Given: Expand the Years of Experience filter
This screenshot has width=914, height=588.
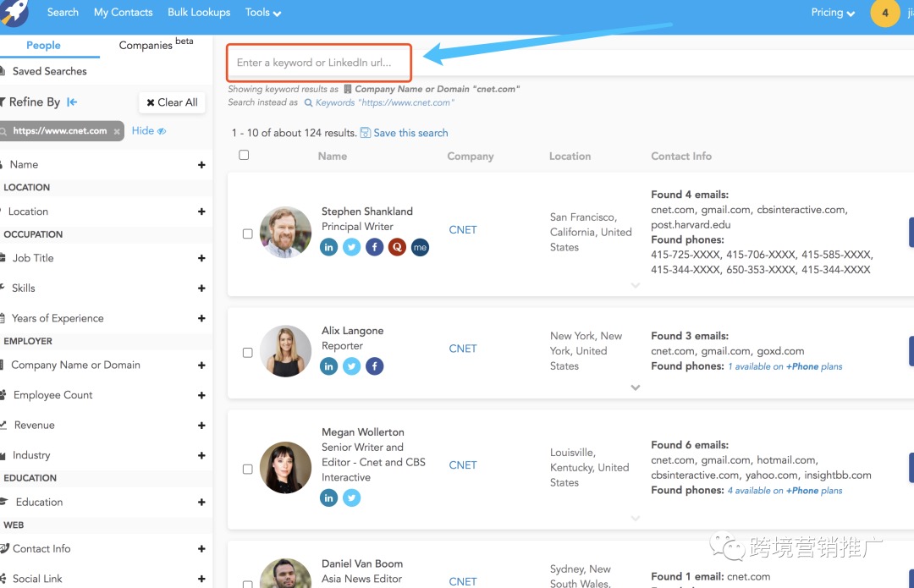Looking at the screenshot, I should coord(201,318).
